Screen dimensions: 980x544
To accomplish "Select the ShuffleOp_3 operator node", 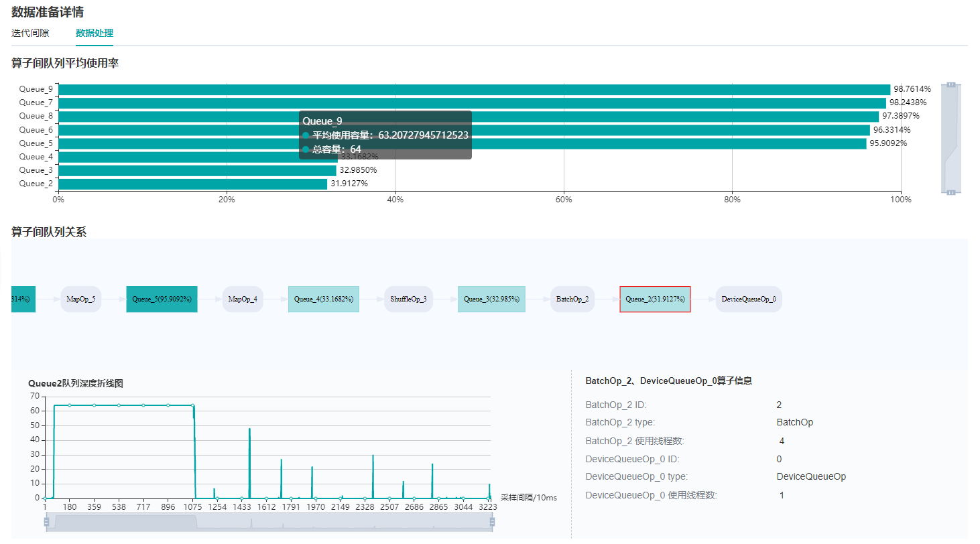I will [x=408, y=299].
